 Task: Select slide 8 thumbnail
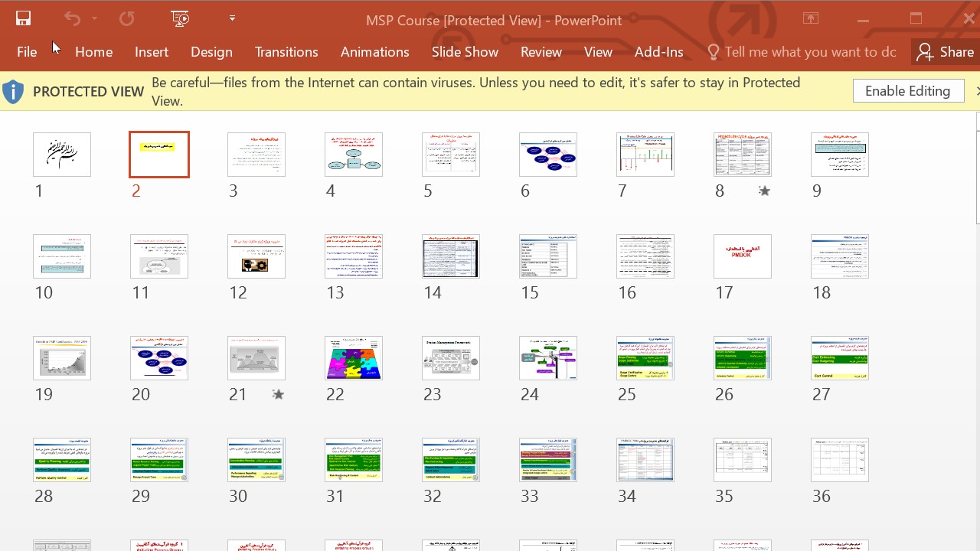(743, 155)
